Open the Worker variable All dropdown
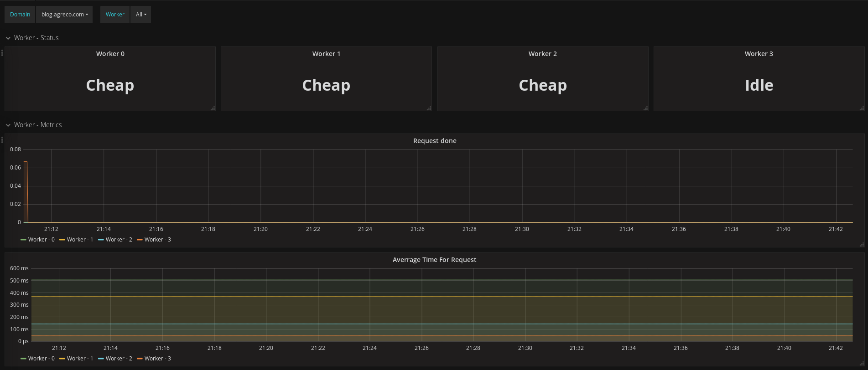868x370 pixels. click(141, 15)
